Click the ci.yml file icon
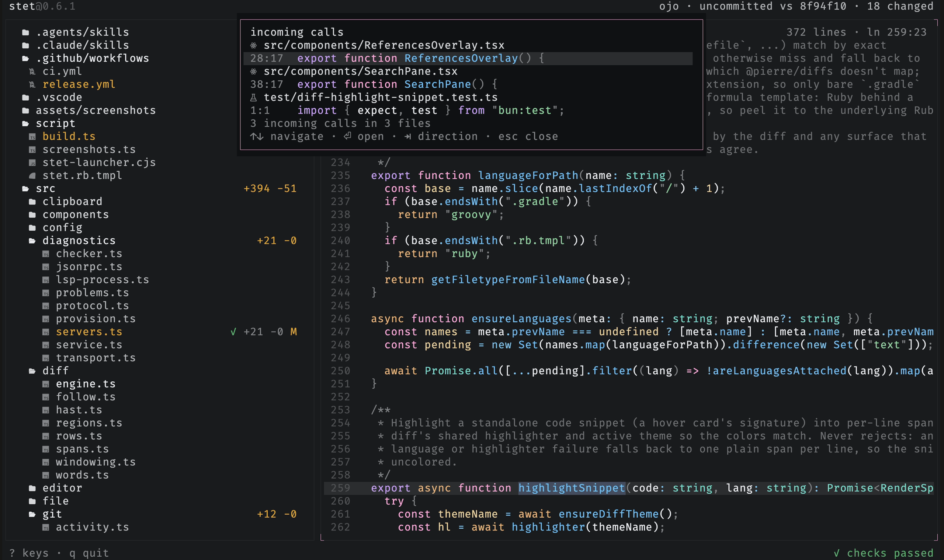Screen dimensions: 944x560 (32, 71)
